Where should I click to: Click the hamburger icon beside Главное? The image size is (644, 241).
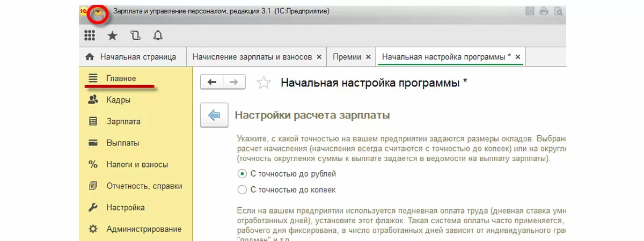pyautogui.click(x=93, y=78)
